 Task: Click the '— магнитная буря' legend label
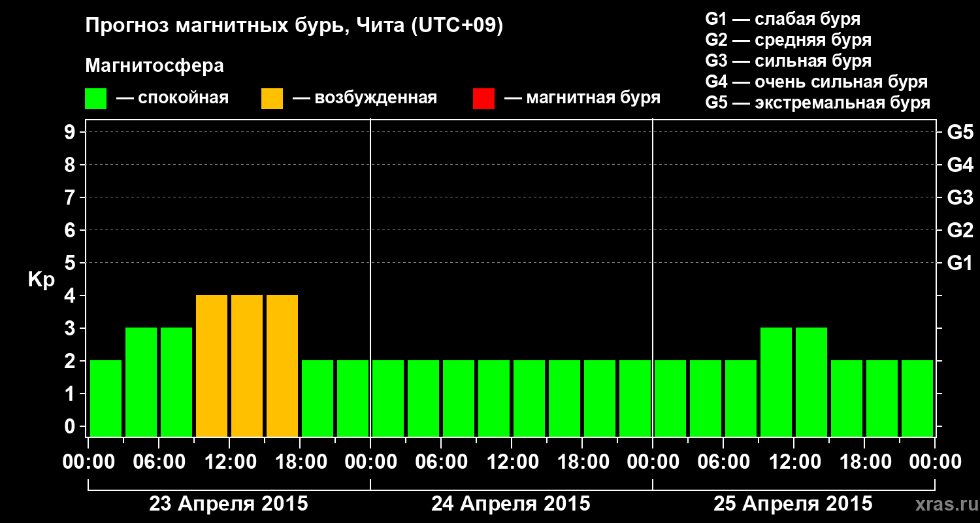click(x=583, y=99)
